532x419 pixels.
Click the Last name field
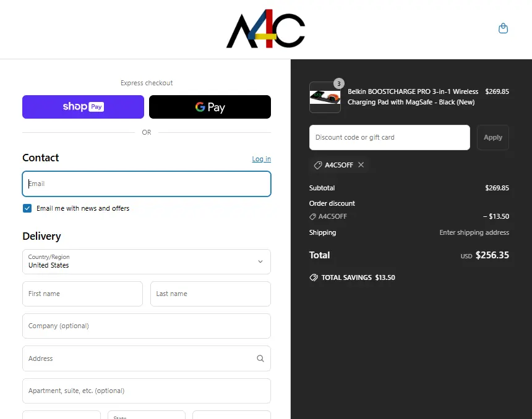pyautogui.click(x=210, y=294)
